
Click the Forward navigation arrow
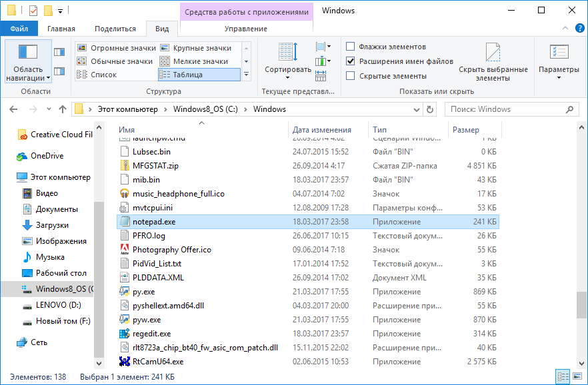pyautogui.click(x=33, y=109)
